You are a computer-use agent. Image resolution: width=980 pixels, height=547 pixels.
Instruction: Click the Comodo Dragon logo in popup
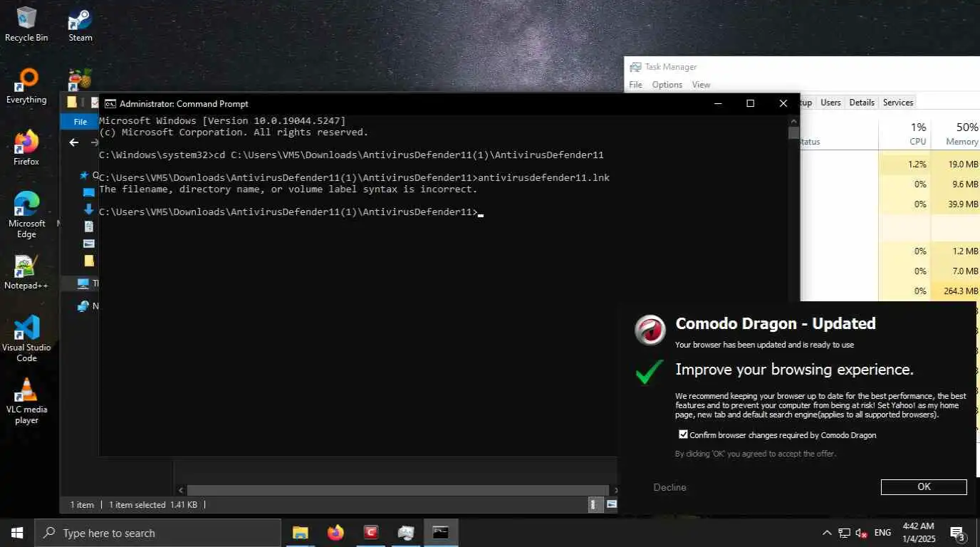[650, 330]
